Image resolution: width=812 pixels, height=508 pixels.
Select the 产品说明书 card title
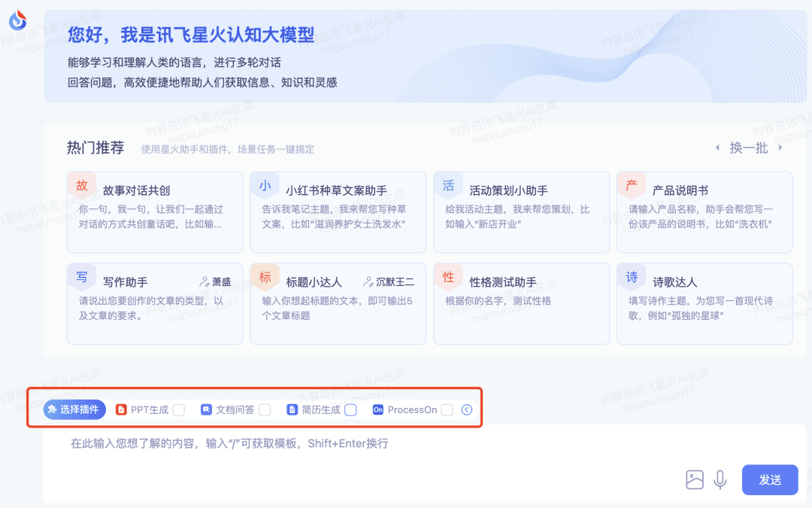[x=680, y=190]
